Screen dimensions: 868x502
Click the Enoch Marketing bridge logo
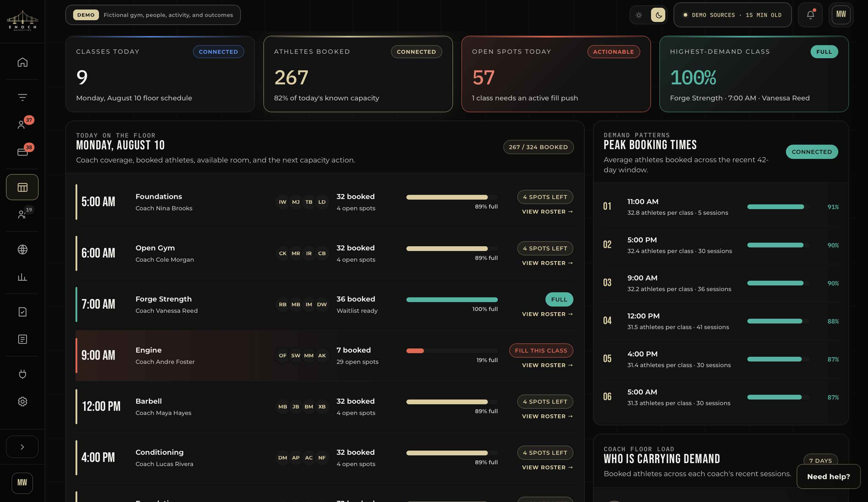click(22, 21)
